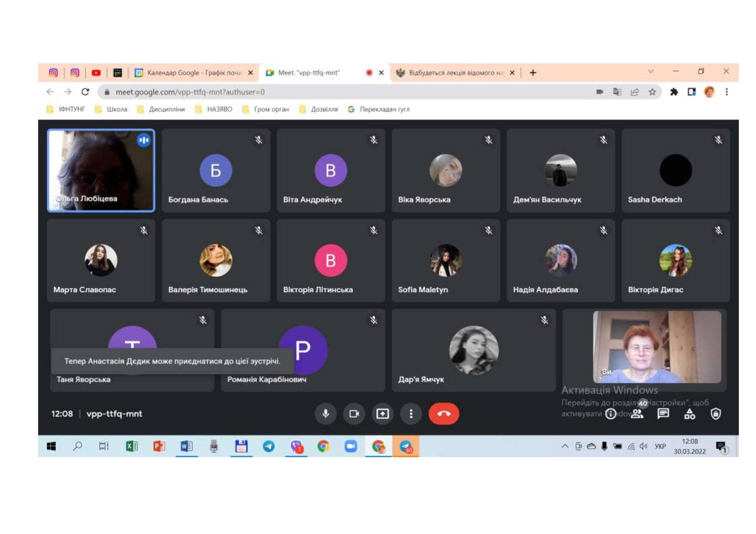
Task: Open the Дисципліни bookmark folder
Action: [166, 109]
